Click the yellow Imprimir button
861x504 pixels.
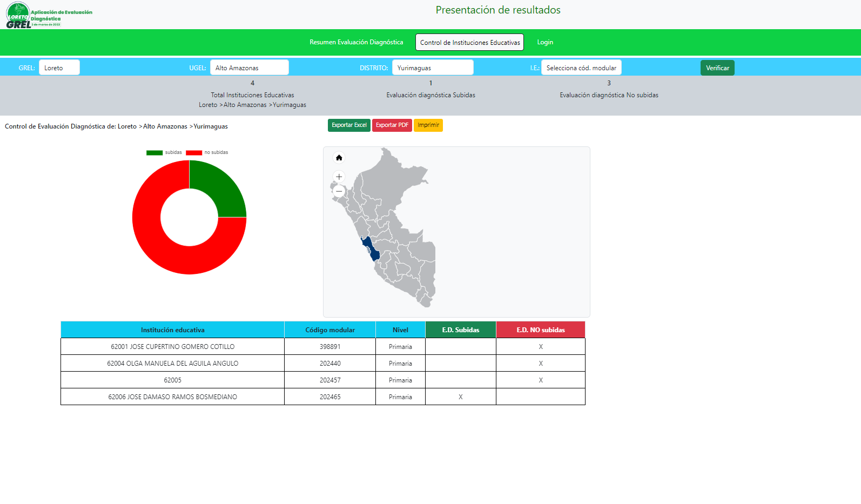[x=428, y=125]
